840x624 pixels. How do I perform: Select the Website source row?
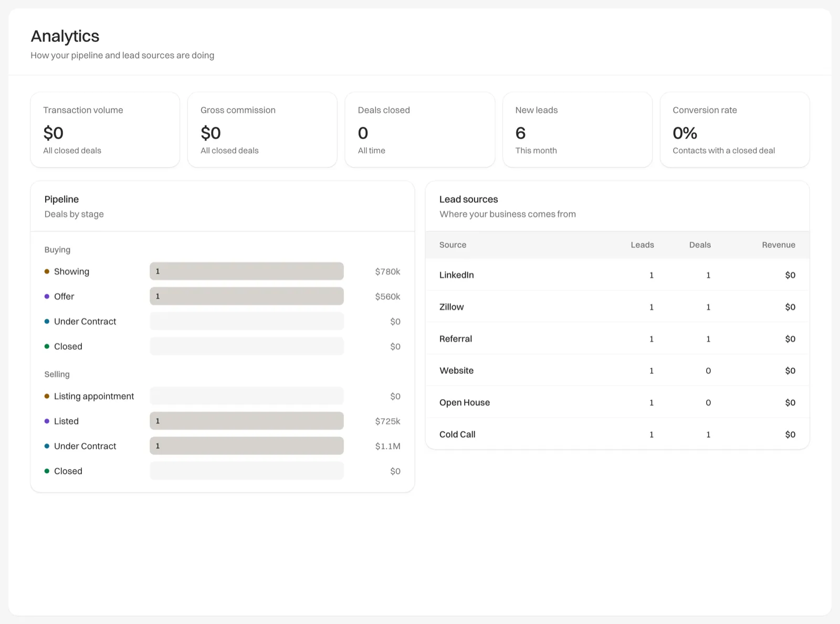[617, 370]
